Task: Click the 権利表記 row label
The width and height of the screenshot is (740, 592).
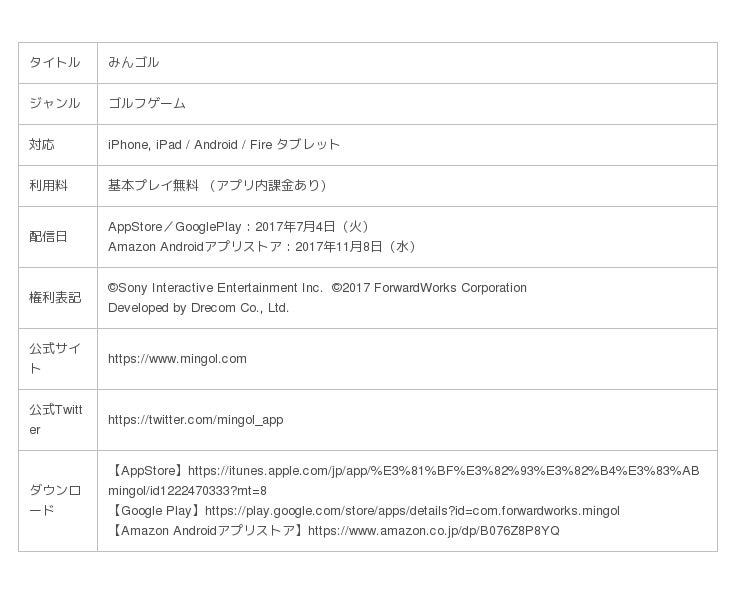Action: click(55, 298)
